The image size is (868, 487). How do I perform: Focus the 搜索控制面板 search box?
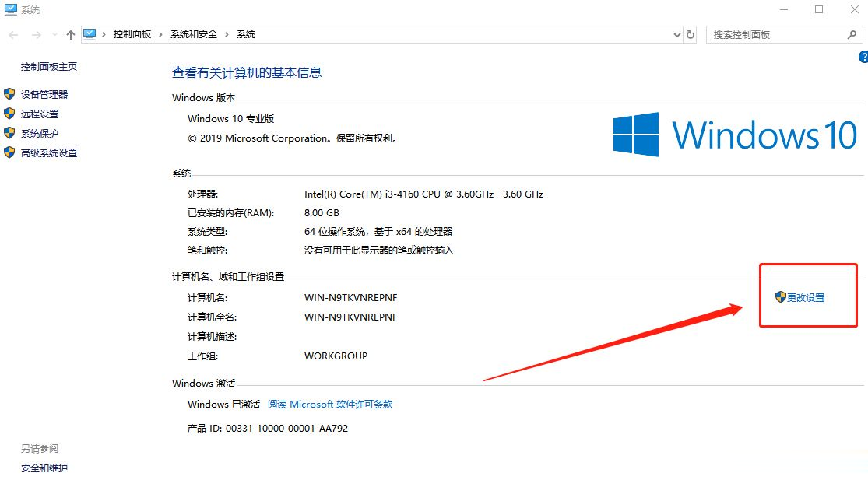(x=783, y=35)
